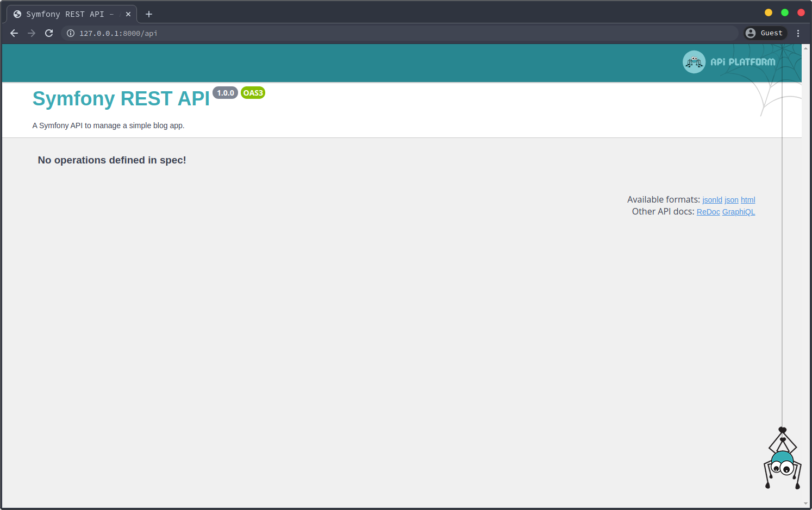Open the ReDoc API docs link
Screen dimensions: 812x510
[x=708, y=212]
